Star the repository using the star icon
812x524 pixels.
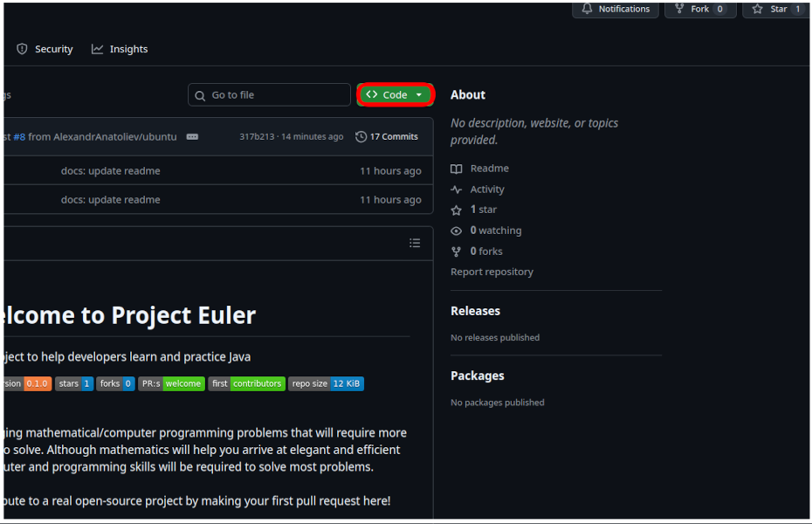click(757, 9)
